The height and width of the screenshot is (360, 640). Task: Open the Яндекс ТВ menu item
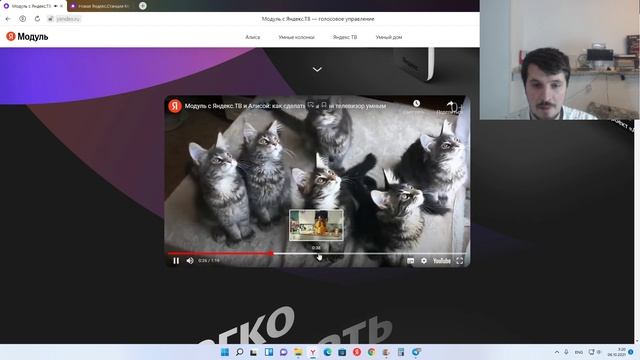[x=345, y=37]
